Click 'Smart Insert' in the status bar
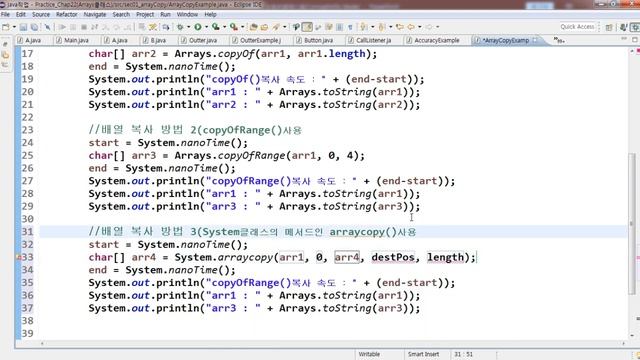The image size is (640, 360). [423, 354]
